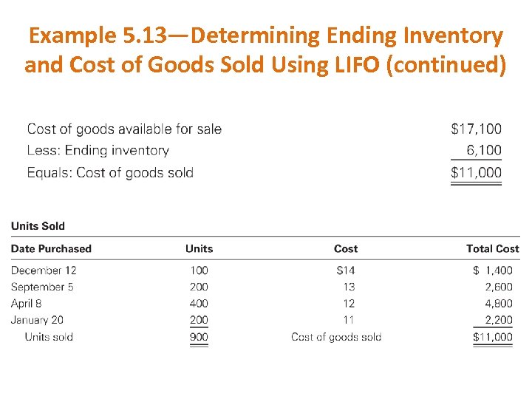Click the $1,400 total cost value
The image size is (532, 399).
click(492, 270)
